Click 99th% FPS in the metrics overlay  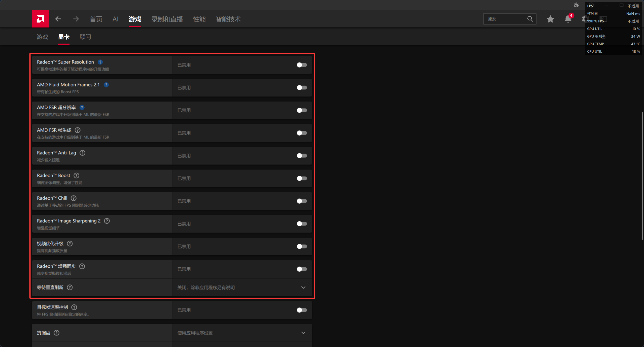[x=595, y=21]
